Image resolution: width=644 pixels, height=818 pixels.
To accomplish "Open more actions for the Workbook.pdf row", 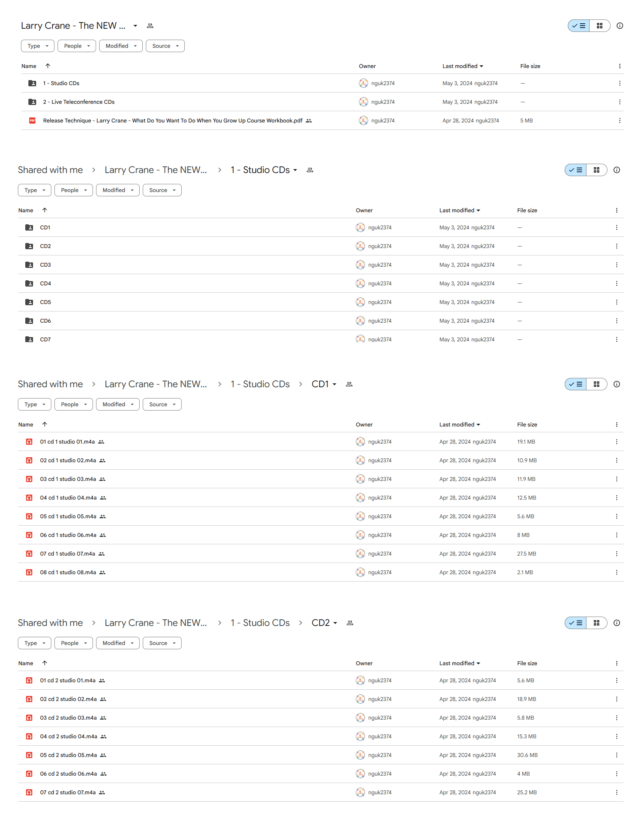I will (619, 121).
